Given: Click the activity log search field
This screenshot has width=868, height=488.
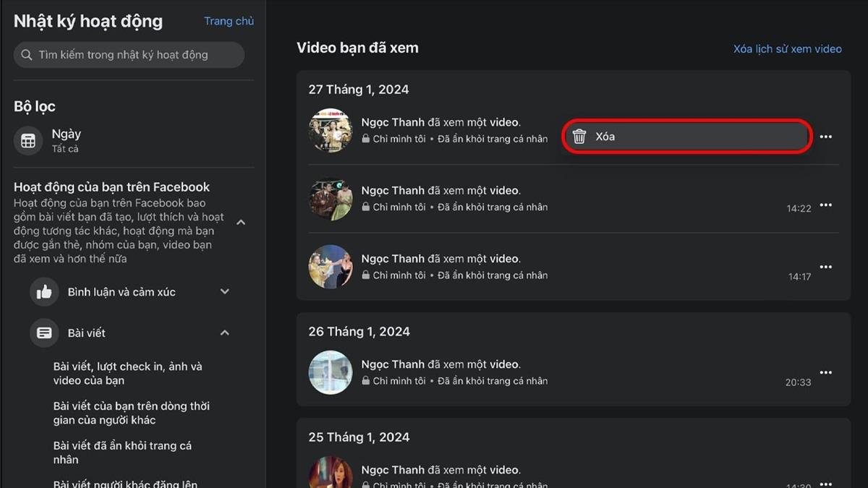Looking at the screenshot, I should click(130, 55).
